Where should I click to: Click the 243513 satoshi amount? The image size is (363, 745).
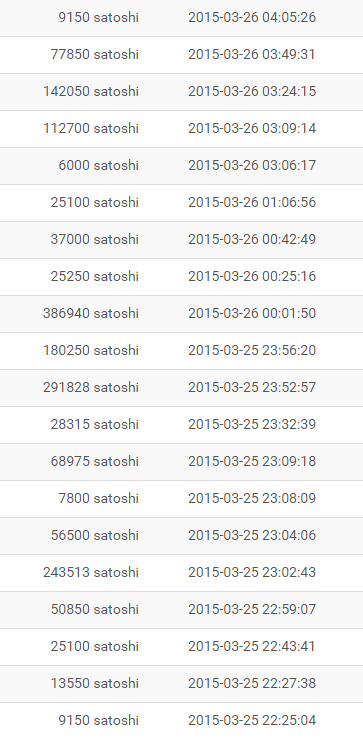[x=91, y=573]
